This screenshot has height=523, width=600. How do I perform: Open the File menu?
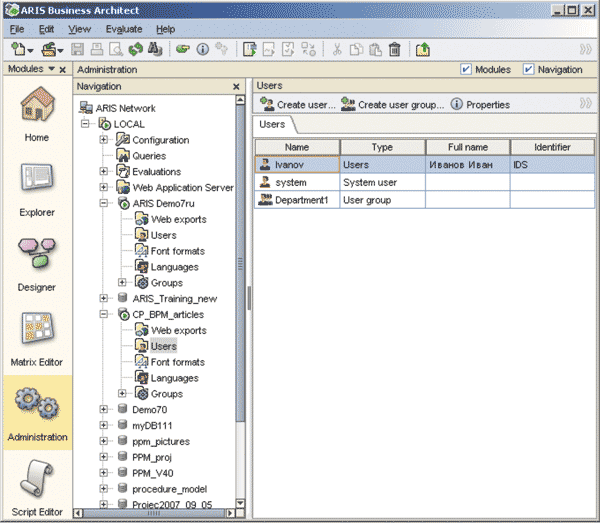(x=17, y=29)
